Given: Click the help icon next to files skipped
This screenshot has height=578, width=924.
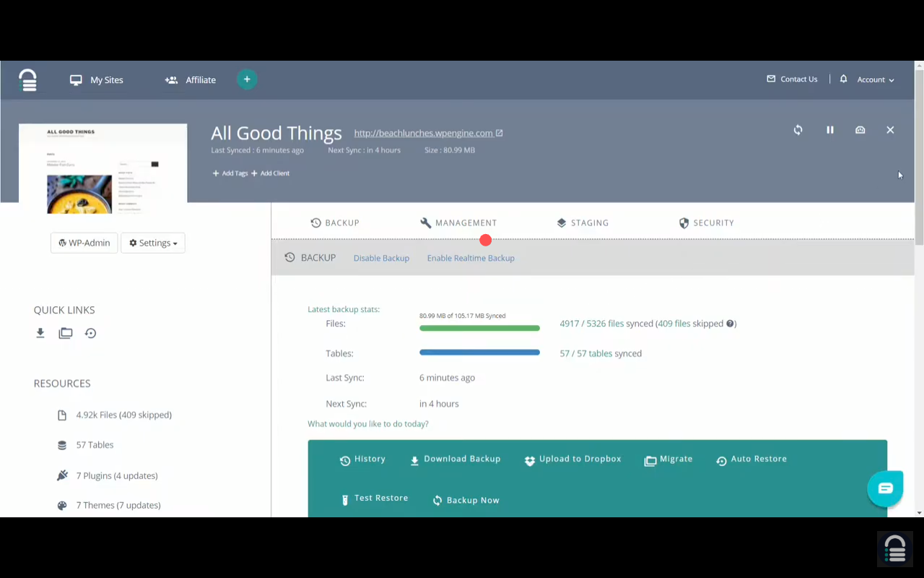Looking at the screenshot, I should click(731, 324).
